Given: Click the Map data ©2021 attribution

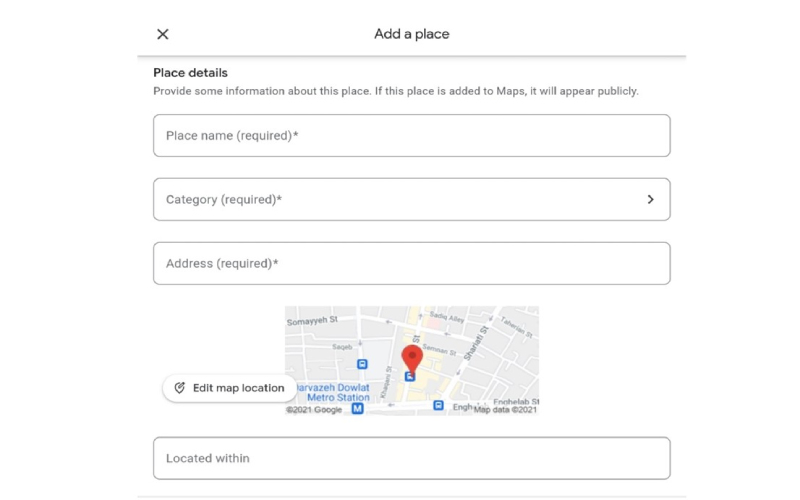Looking at the screenshot, I should point(505,409).
